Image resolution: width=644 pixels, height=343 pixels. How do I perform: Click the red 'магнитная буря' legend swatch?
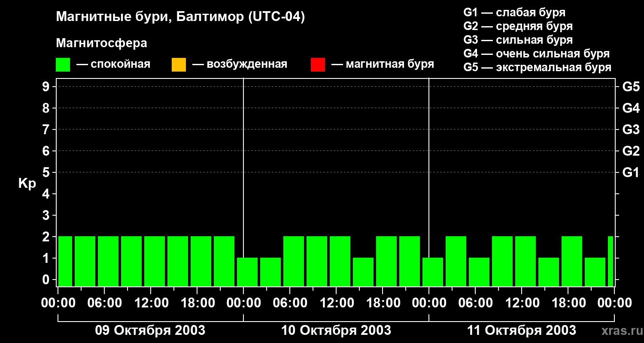click(x=318, y=65)
